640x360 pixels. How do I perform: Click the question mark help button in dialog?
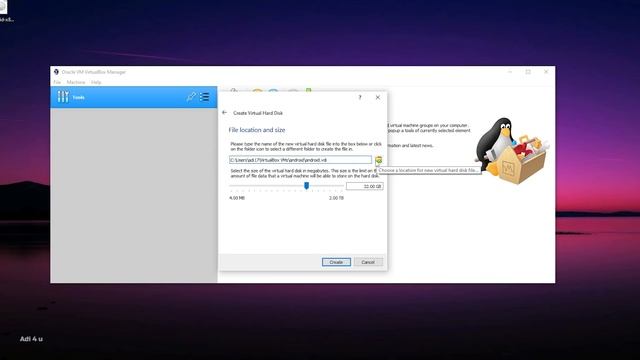pyautogui.click(x=360, y=97)
